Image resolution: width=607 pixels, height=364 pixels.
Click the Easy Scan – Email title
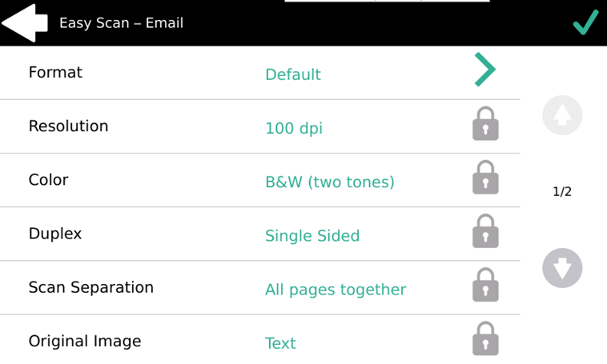tap(121, 22)
